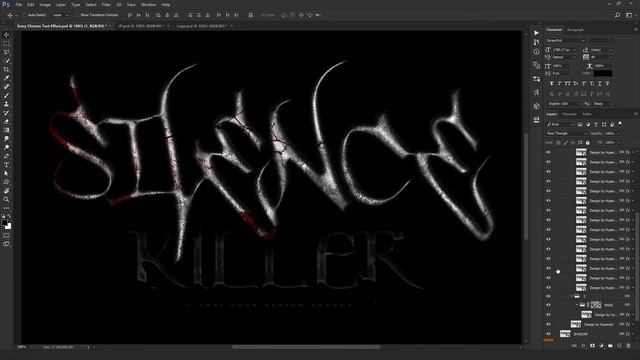Select the Pen tool
The height and width of the screenshot is (360, 640).
pyautogui.click(x=7, y=156)
